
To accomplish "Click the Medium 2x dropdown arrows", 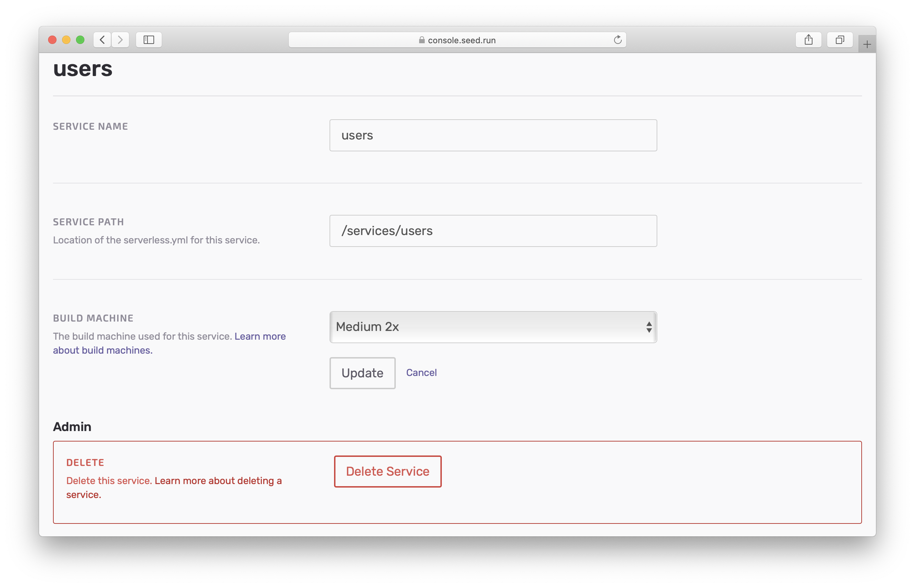I will pos(649,327).
